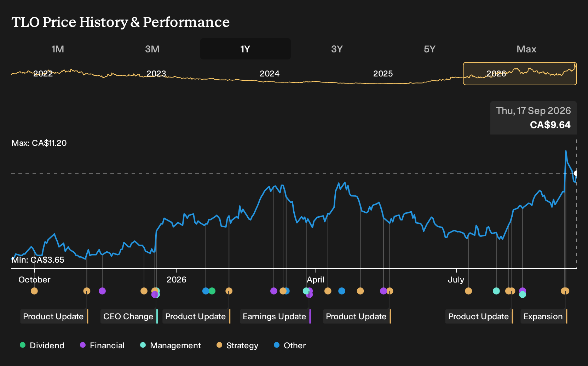Image resolution: width=588 pixels, height=366 pixels.
Task: Click the orange Strategy color dot in legend
Action: pyautogui.click(x=219, y=345)
